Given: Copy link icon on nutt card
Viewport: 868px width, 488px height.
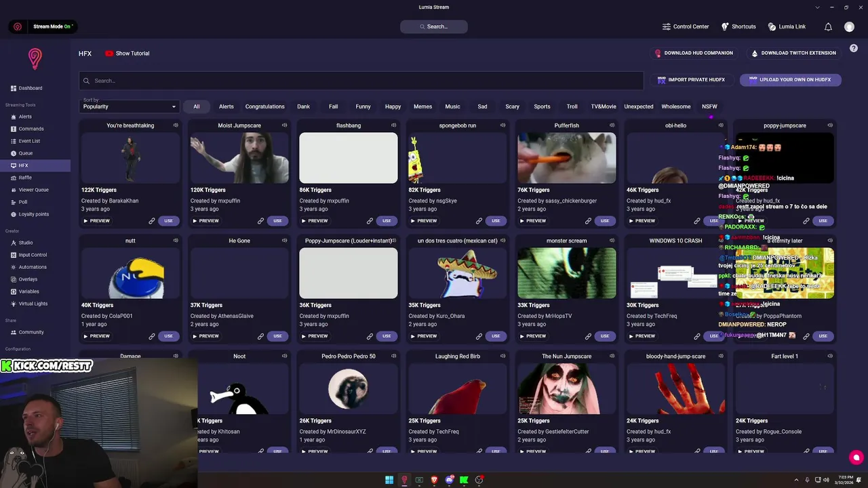Looking at the screenshot, I should pos(152,336).
